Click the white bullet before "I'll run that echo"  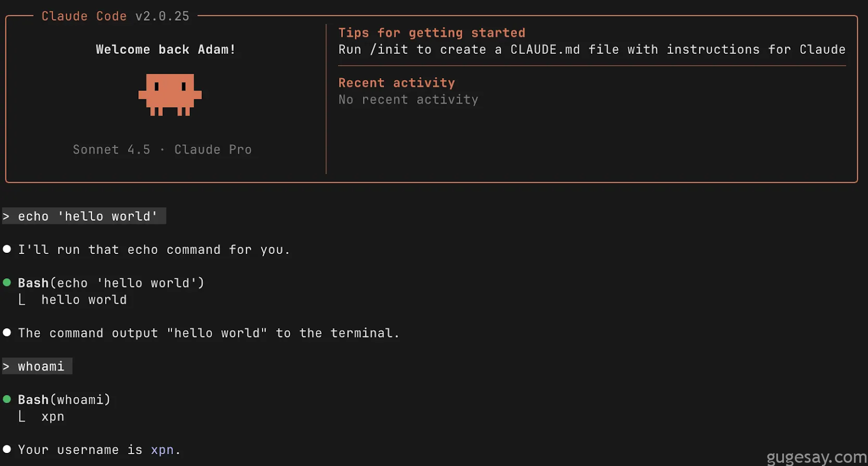[x=7, y=249]
